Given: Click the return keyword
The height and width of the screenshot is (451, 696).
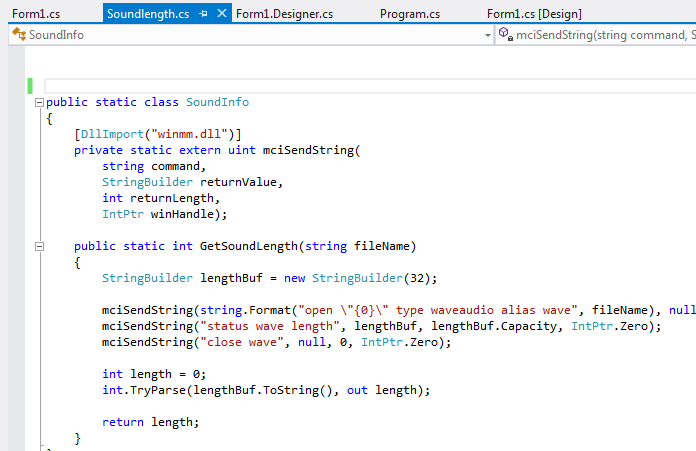Looking at the screenshot, I should [x=123, y=422].
